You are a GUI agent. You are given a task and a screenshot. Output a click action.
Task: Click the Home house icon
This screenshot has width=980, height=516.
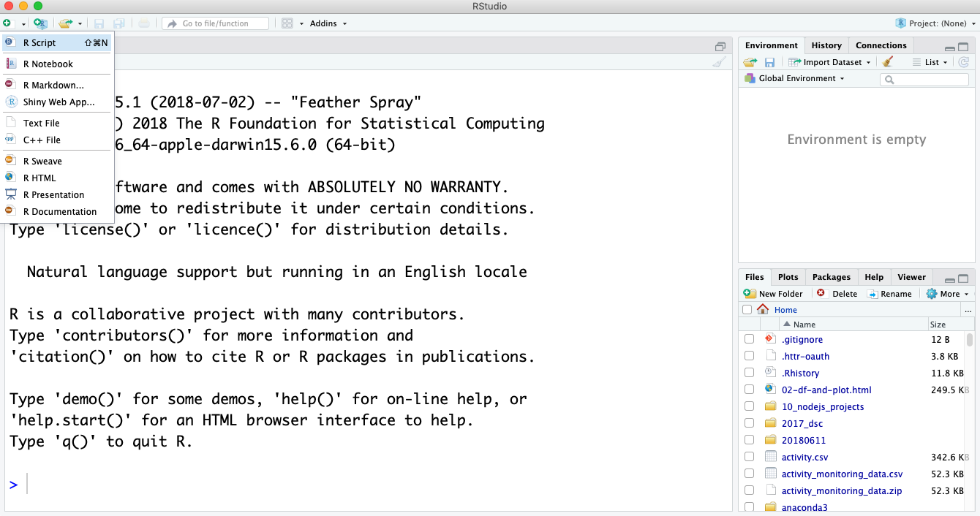click(764, 309)
